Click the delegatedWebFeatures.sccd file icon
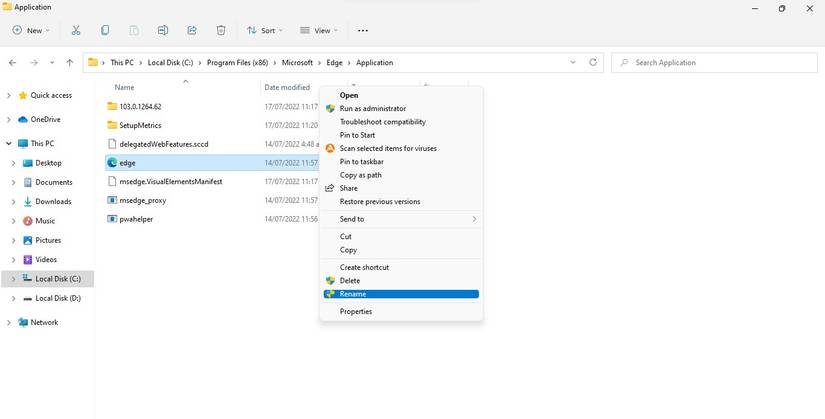Screen dimensions: 825x419 coord(112,144)
